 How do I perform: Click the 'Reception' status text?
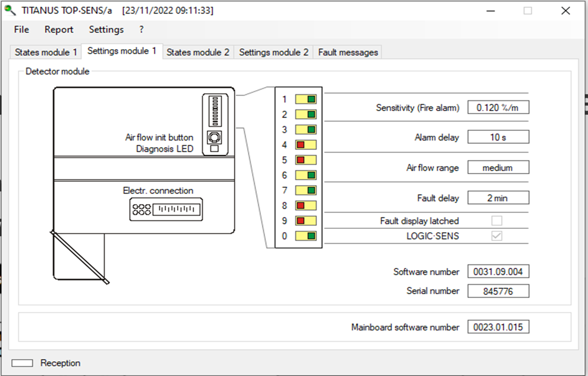(60, 363)
